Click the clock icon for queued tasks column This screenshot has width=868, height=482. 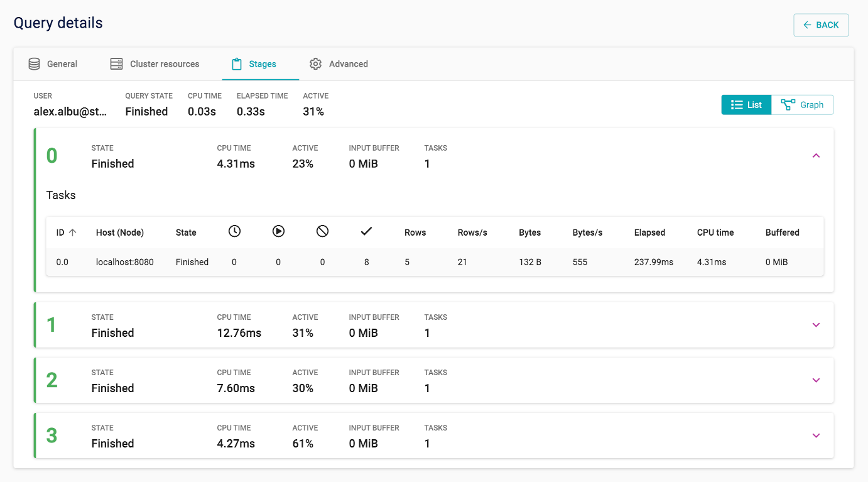(234, 231)
